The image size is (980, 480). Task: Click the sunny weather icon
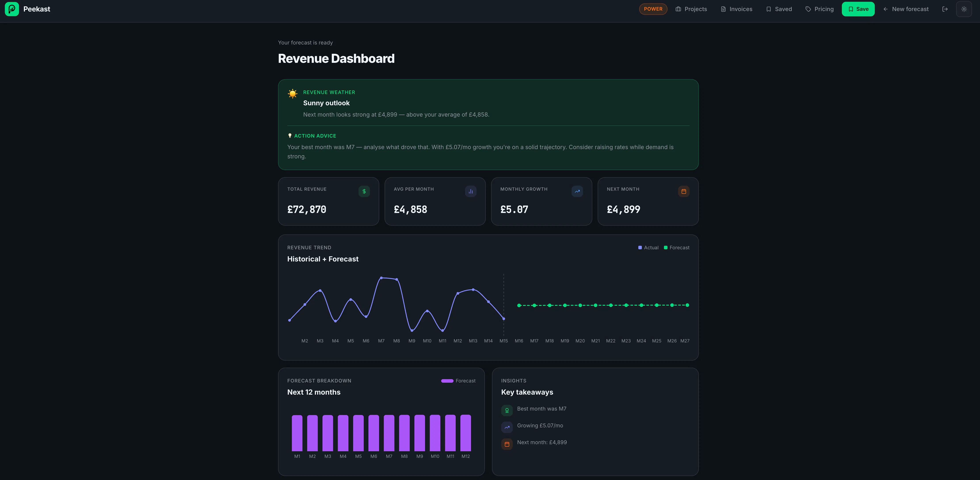293,94
